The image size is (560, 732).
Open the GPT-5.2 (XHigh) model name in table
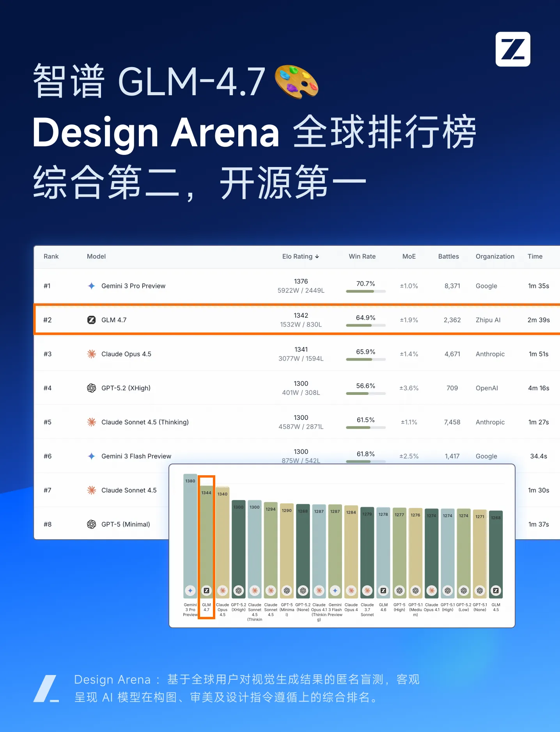pyautogui.click(x=126, y=388)
